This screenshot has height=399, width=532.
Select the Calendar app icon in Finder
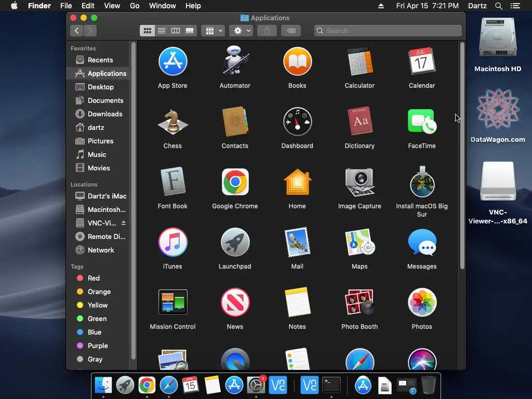point(422,61)
